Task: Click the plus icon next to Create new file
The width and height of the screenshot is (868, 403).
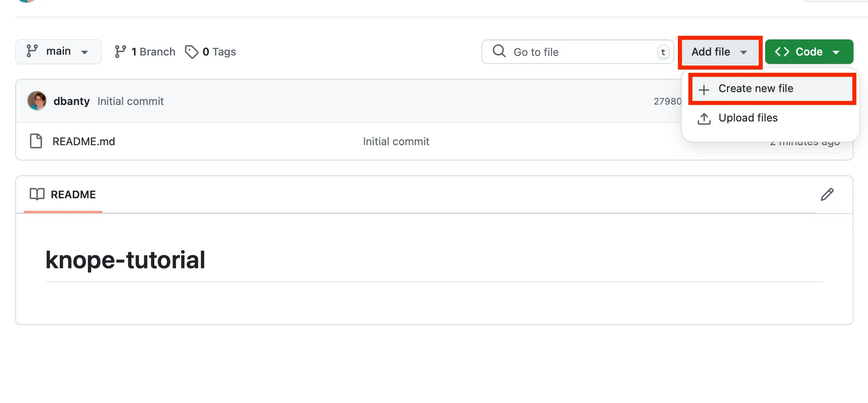Action: coord(704,88)
